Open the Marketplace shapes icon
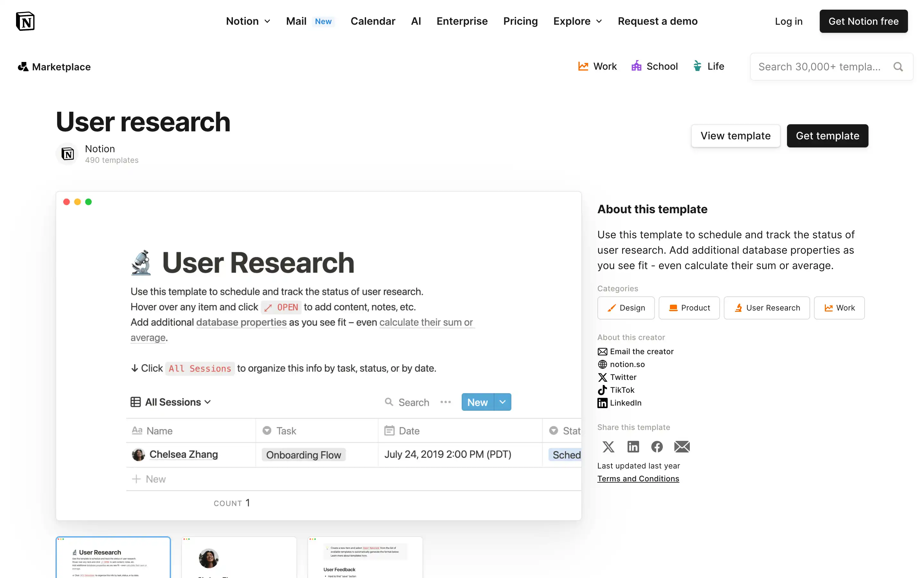924x578 pixels. [x=23, y=67]
